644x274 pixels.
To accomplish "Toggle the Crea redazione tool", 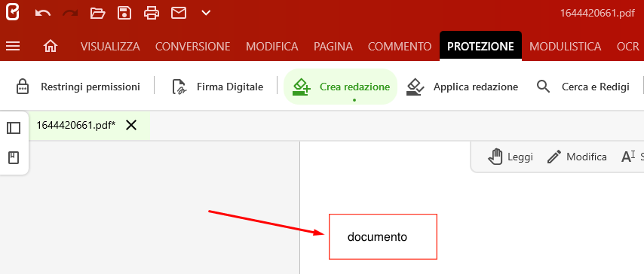I will coord(341,87).
